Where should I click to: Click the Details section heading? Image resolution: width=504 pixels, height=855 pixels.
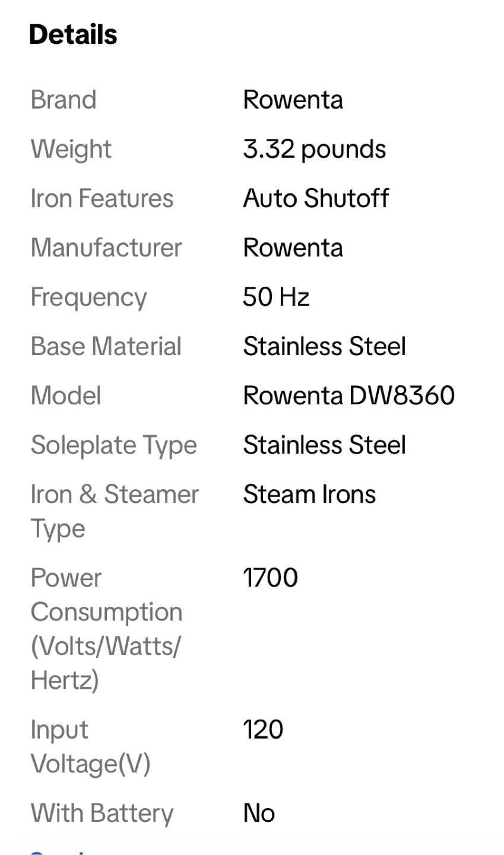[73, 34]
